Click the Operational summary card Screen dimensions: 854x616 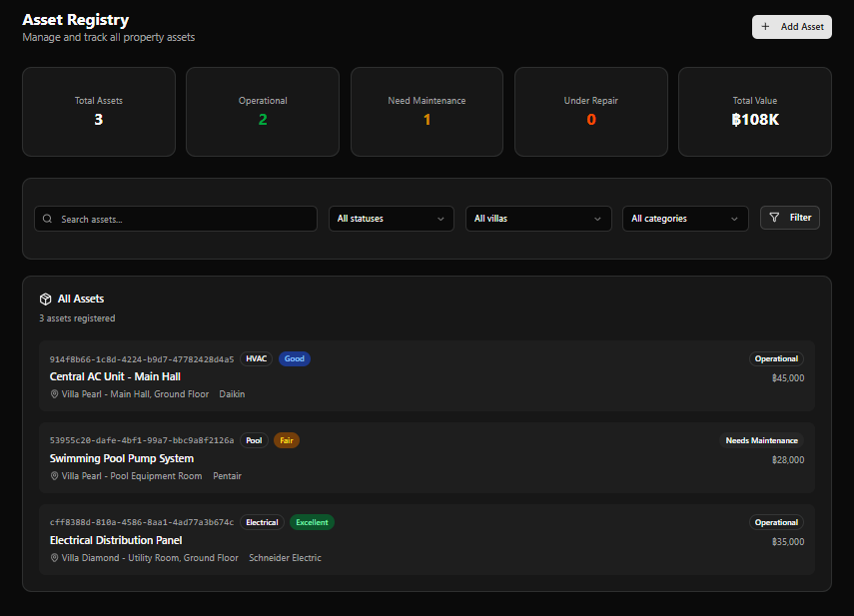pos(263,112)
